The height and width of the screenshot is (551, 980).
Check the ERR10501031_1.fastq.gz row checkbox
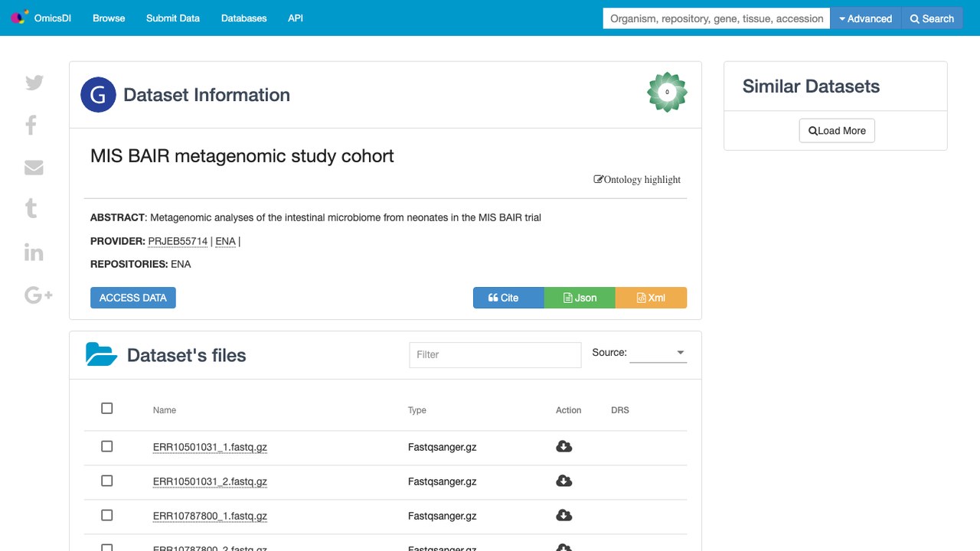107,446
